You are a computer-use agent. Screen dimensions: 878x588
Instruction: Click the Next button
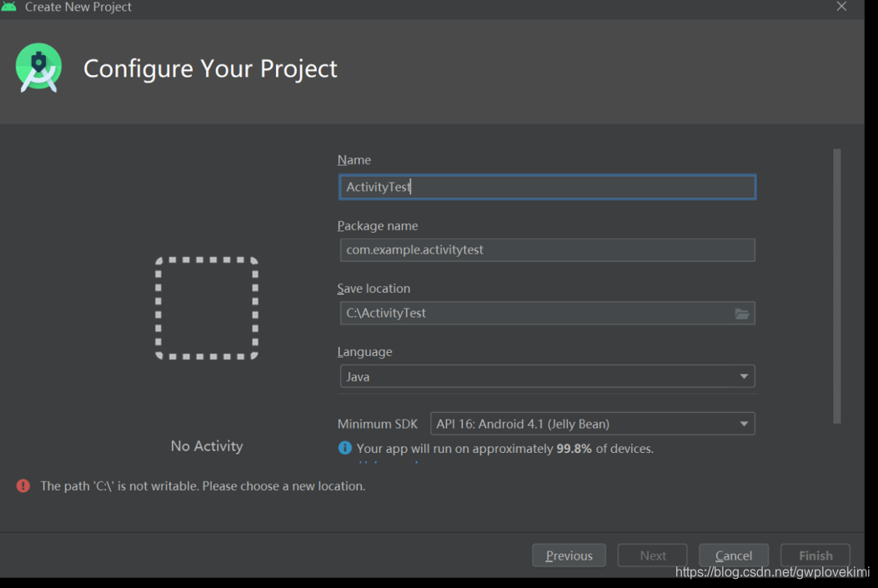click(x=652, y=555)
